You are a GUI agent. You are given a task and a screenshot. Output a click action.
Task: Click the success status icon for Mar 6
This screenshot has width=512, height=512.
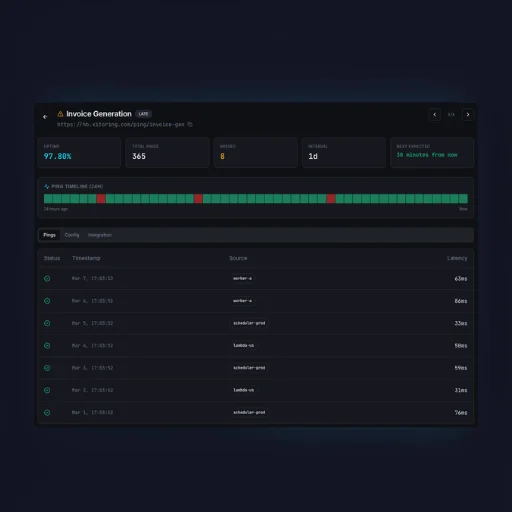(47, 301)
